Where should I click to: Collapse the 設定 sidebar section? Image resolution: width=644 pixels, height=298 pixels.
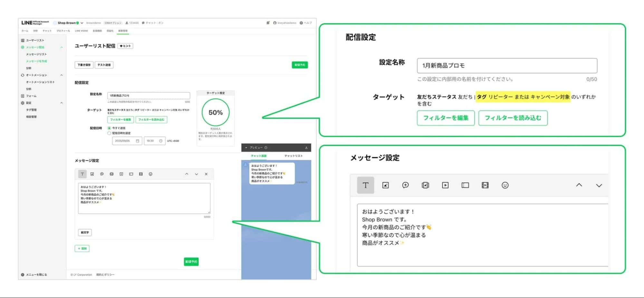(x=62, y=103)
